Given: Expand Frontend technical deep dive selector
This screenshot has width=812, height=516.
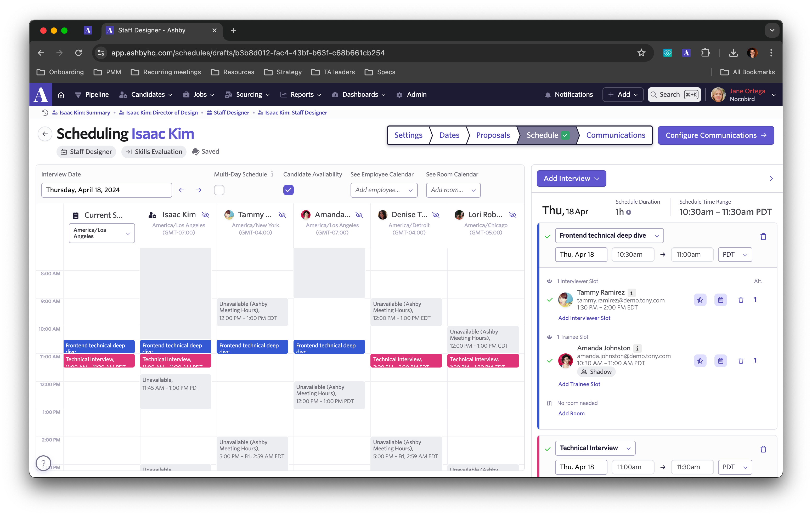Looking at the screenshot, I should point(609,236).
